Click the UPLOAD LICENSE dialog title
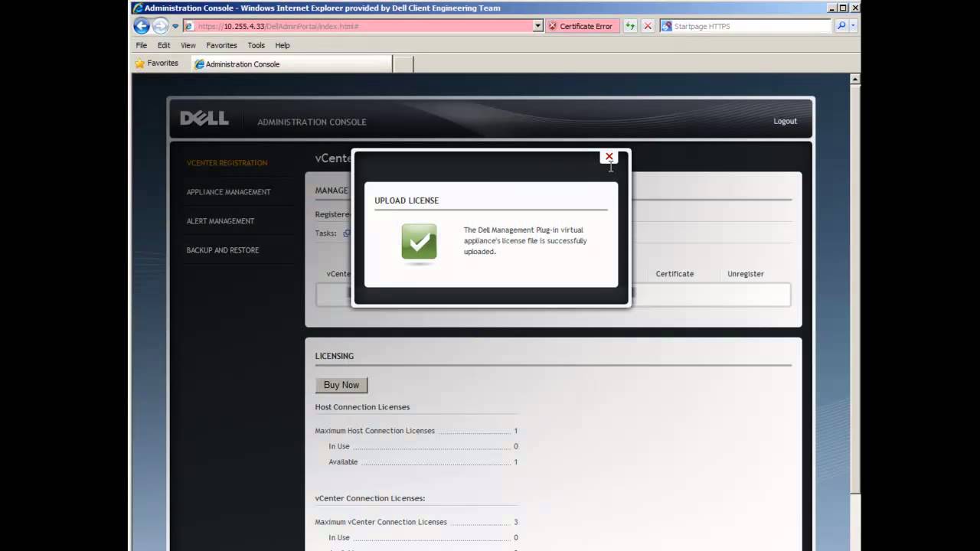980x551 pixels. point(407,201)
